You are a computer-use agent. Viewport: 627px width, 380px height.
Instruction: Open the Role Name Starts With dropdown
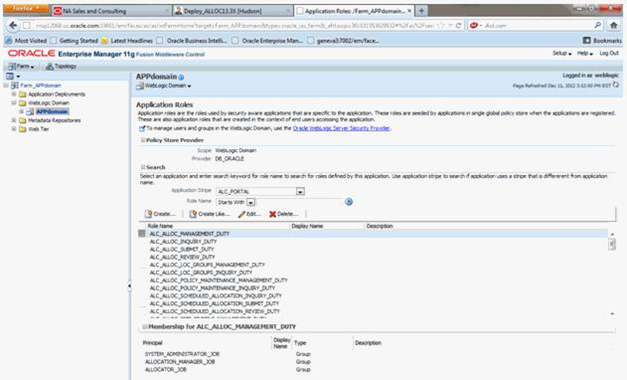point(250,202)
